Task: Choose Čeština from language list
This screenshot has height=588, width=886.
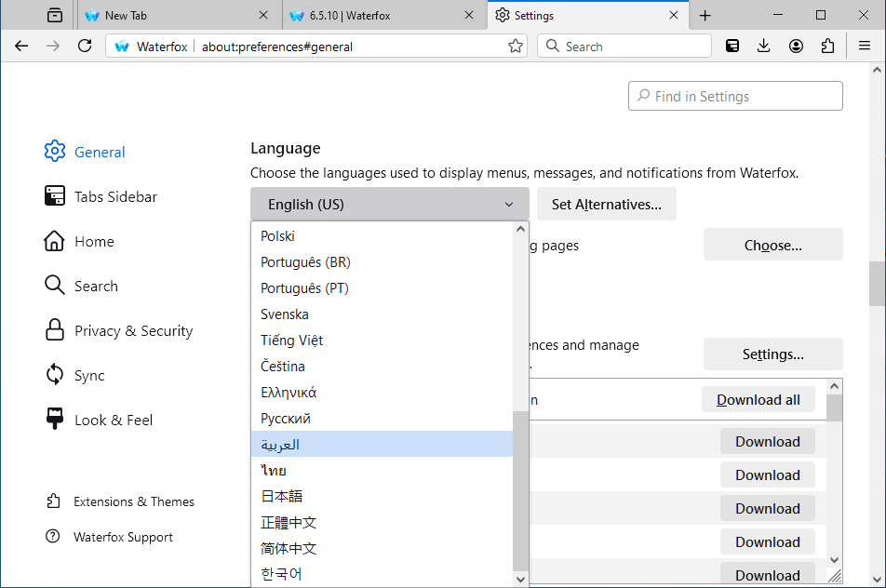Action: click(382, 366)
